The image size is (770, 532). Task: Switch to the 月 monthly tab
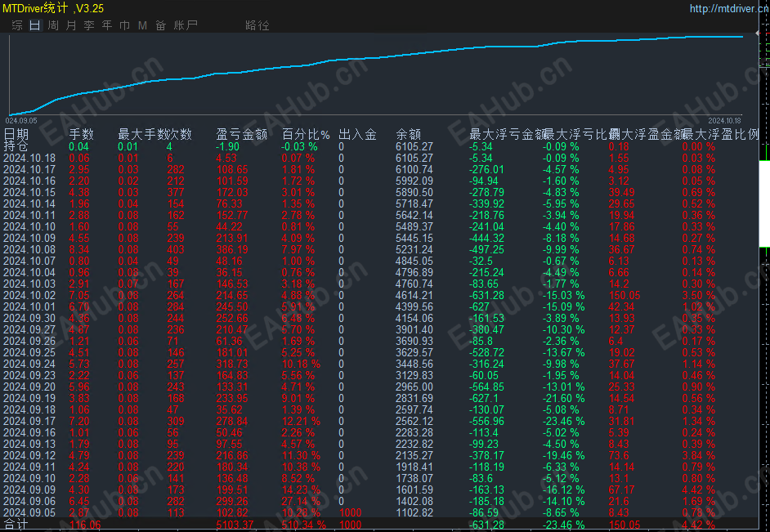tap(71, 25)
